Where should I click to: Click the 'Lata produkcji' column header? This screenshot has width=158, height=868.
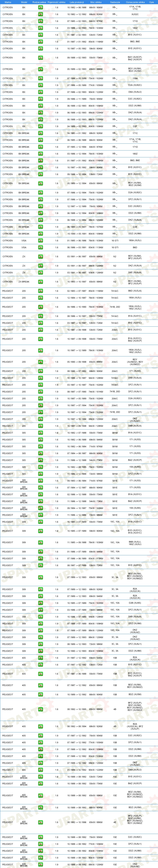[77, 2]
